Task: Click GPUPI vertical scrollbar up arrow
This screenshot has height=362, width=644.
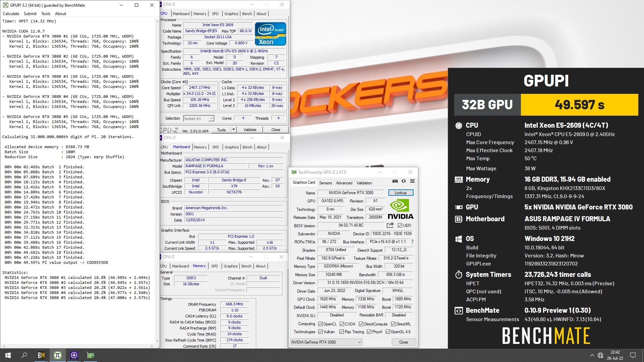Action: (x=157, y=21)
